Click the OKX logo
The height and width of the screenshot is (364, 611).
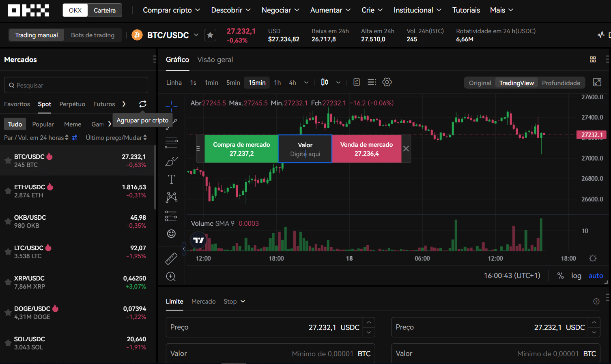[x=28, y=10]
